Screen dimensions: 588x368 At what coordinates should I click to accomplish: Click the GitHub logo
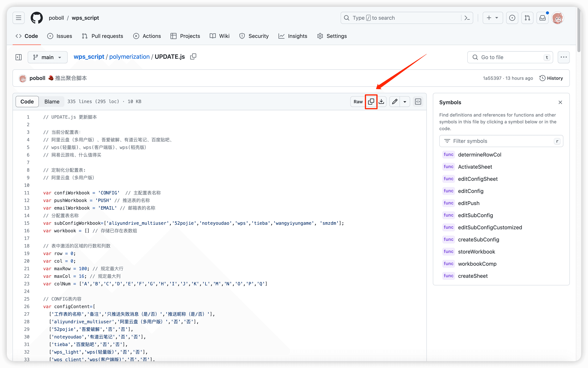37,17
